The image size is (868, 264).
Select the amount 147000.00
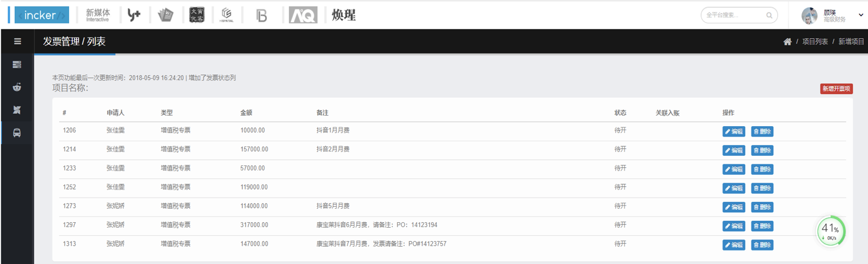(x=254, y=244)
